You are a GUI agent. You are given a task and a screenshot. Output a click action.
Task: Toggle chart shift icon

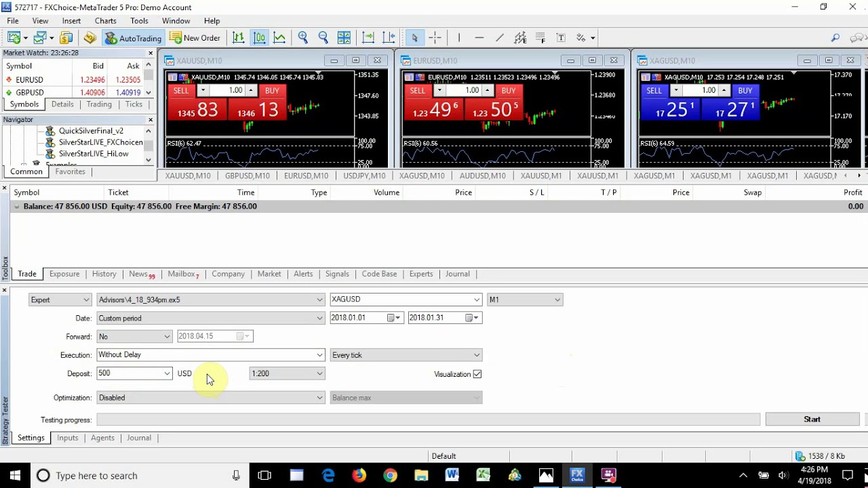pos(389,38)
